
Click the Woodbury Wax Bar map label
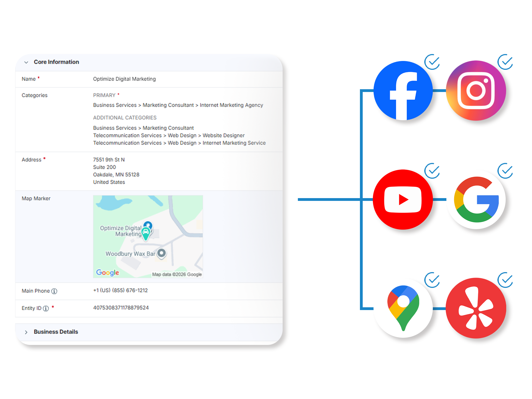[131, 254]
